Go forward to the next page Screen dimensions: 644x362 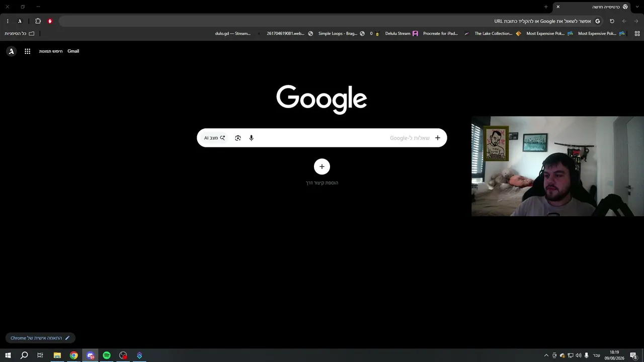pos(636,21)
